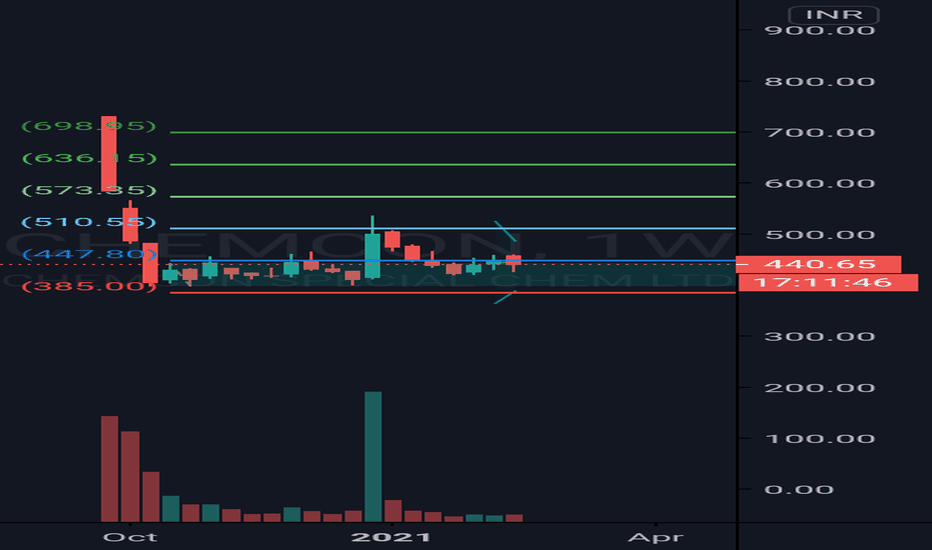
Task: Select the light green line at 573.35
Action: pyautogui.click(x=452, y=196)
